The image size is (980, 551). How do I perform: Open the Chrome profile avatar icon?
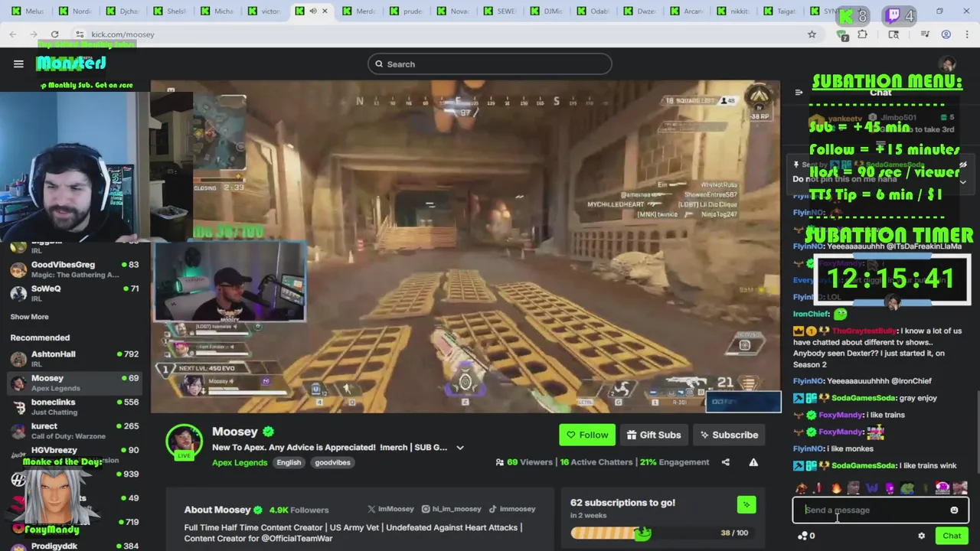pos(946,34)
